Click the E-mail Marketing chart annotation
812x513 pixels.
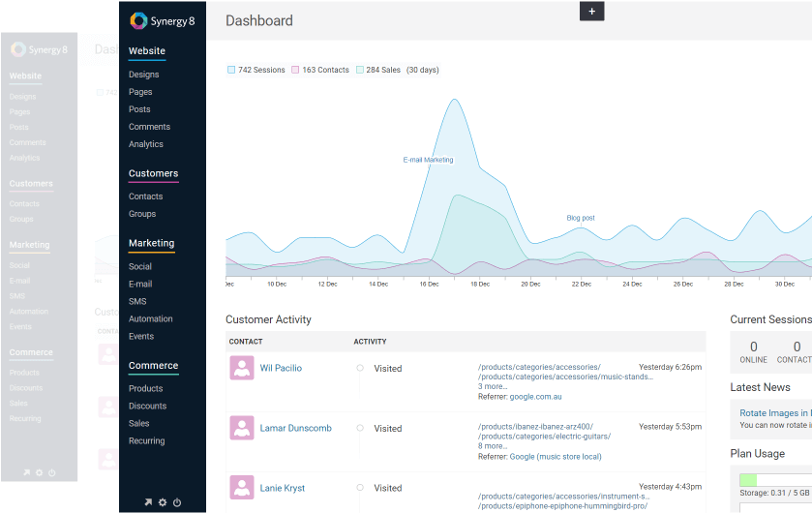click(x=428, y=160)
